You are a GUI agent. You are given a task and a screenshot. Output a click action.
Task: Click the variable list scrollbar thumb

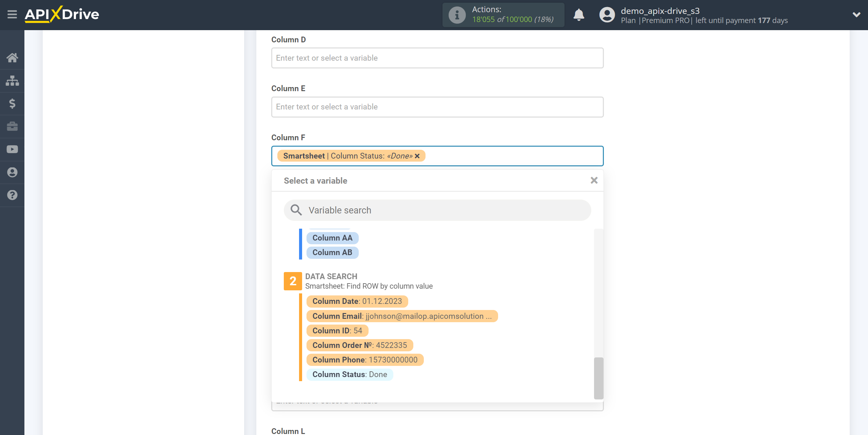pyautogui.click(x=598, y=378)
